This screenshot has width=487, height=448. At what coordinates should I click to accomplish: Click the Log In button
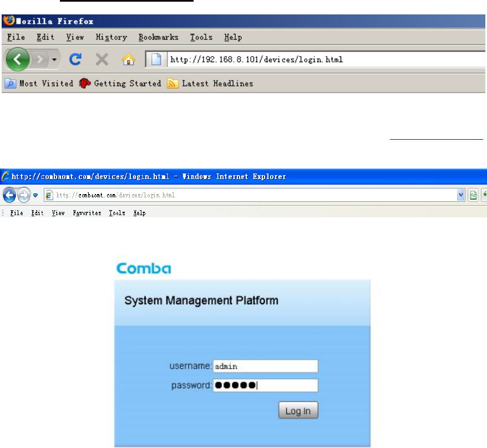pyautogui.click(x=298, y=410)
